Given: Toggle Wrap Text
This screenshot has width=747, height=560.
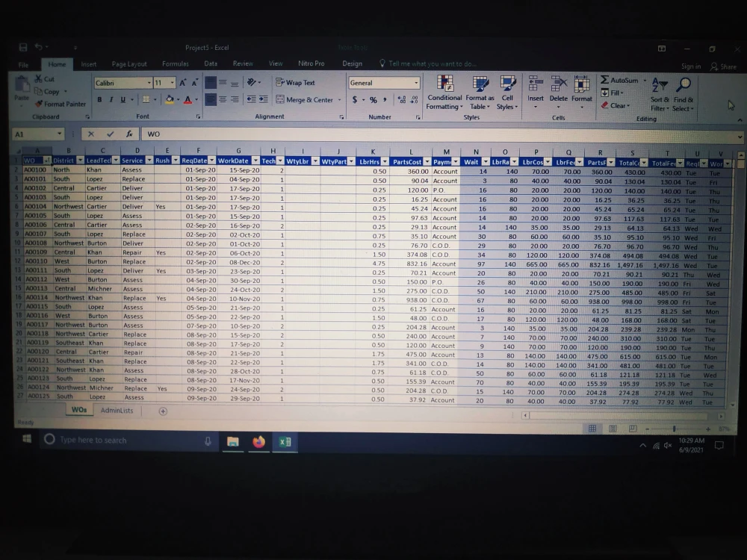Looking at the screenshot, I should [x=295, y=82].
